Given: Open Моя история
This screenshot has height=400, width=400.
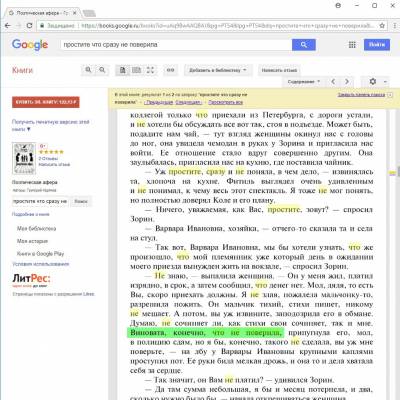Looking at the screenshot, I should point(32,241).
